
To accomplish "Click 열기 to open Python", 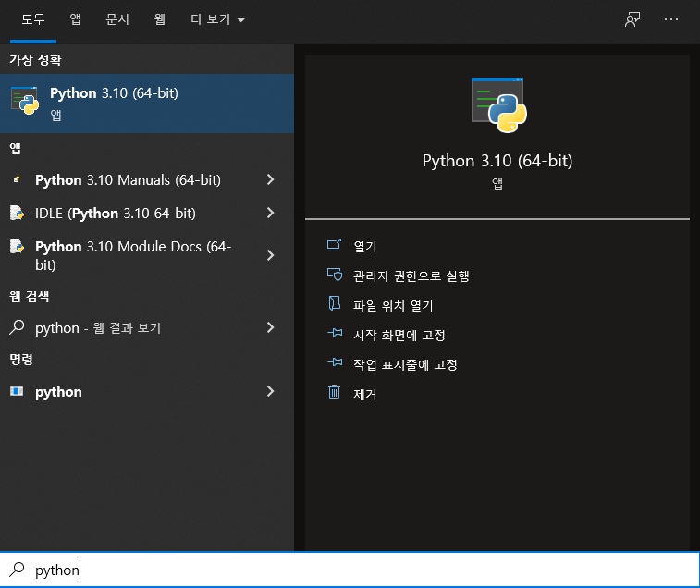I will coord(364,247).
